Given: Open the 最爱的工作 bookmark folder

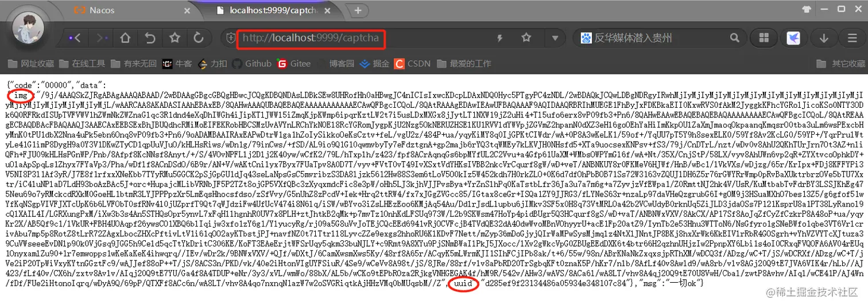Looking at the screenshot, I should tap(464, 64).
